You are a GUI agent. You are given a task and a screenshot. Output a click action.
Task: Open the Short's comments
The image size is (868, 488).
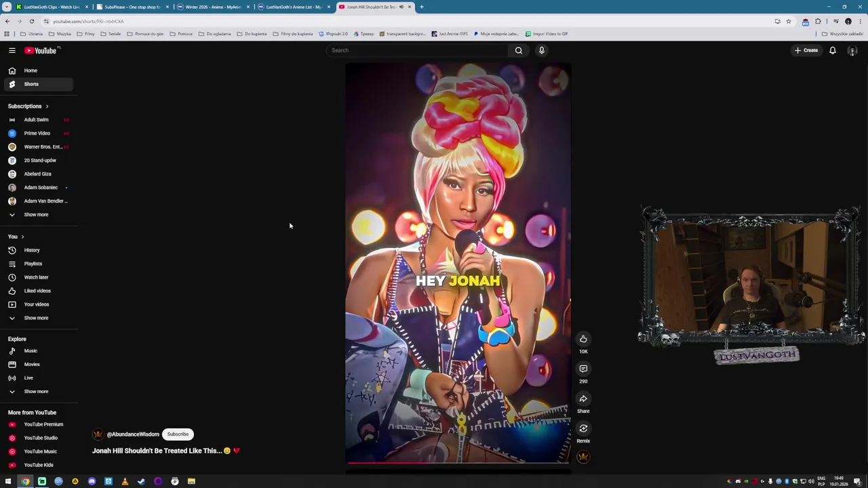583,369
